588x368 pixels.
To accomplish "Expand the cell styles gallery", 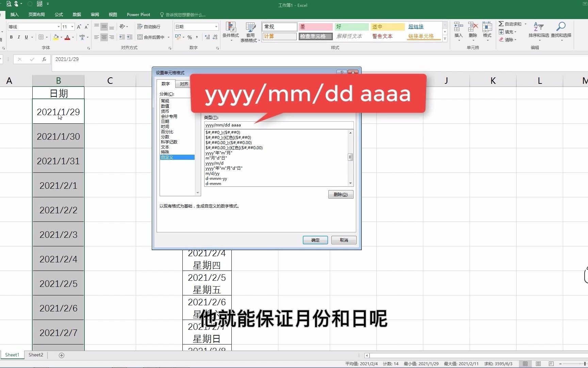I will 445,39.
